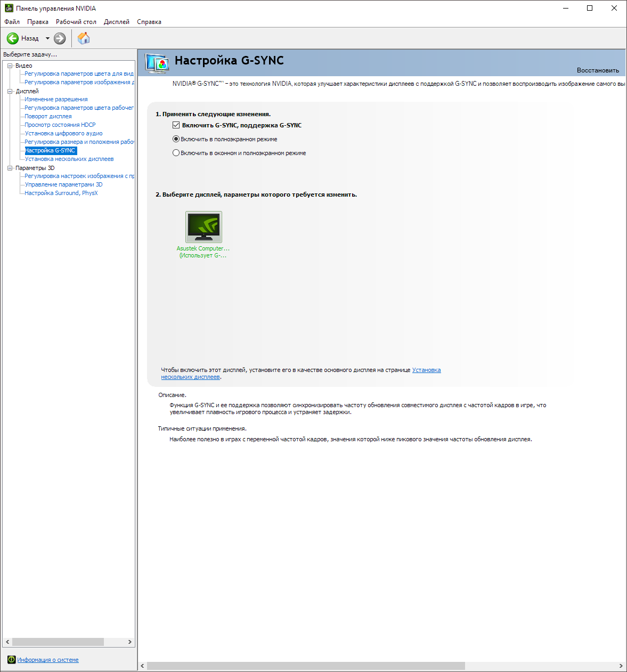Click the green Back arrow icon
Screen dimensions: 627x672
coord(13,38)
